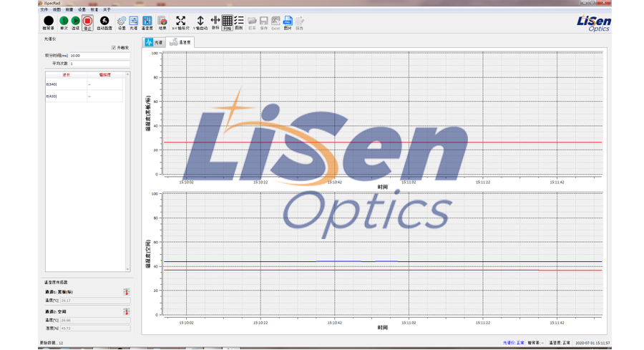Open the second menu in the menu bar

coord(57,9)
